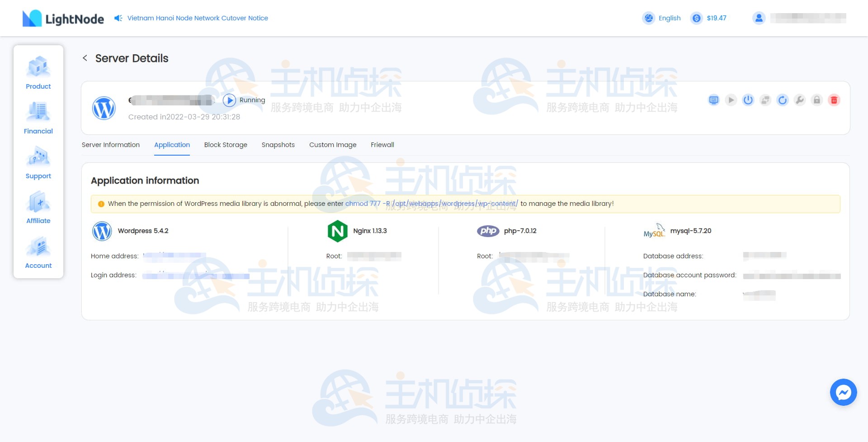Delete the server with the red trash icon
The height and width of the screenshot is (442, 868).
(834, 100)
